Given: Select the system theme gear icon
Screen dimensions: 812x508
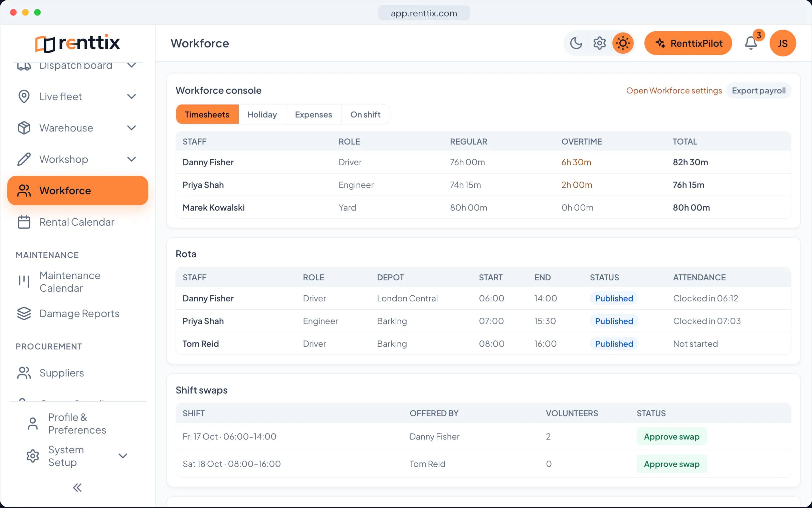Looking at the screenshot, I should (599, 43).
